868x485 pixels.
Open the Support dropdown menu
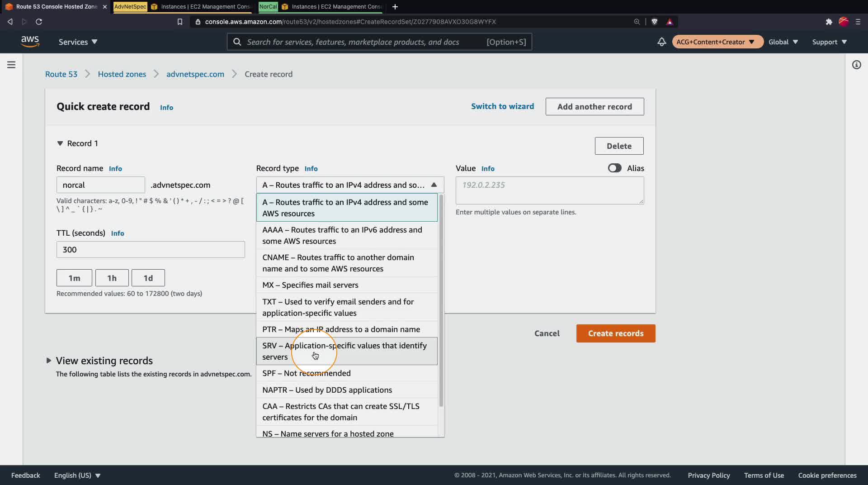pyautogui.click(x=830, y=42)
